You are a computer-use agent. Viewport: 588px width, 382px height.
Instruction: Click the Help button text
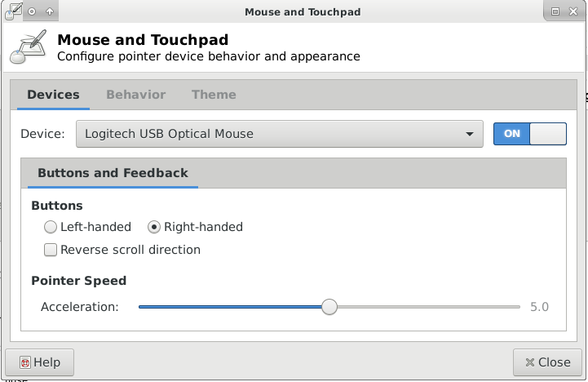click(46, 362)
